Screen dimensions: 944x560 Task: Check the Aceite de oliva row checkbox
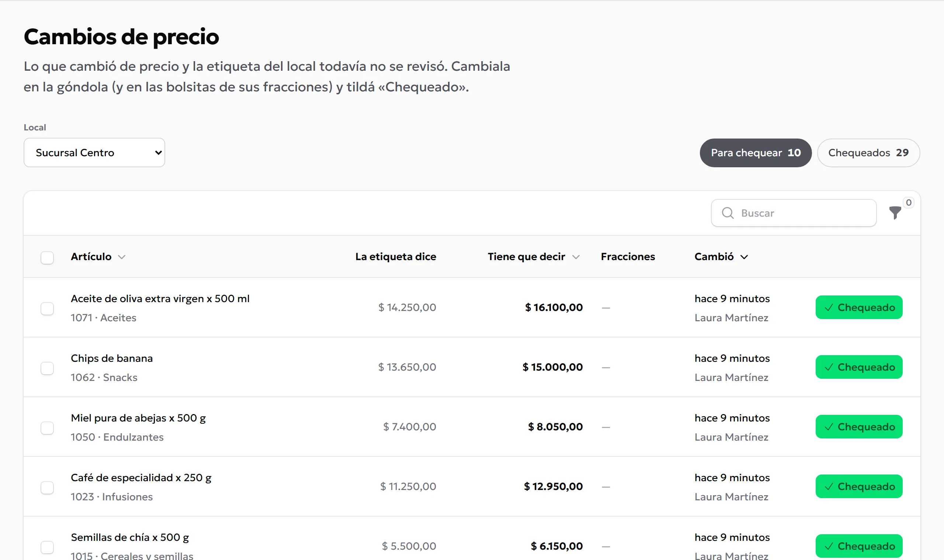coord(47,308)
